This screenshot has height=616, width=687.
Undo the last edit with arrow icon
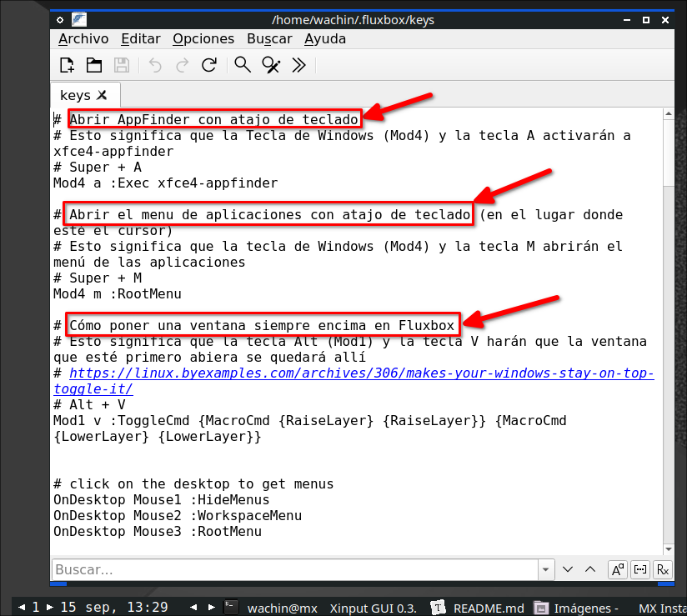pyautogui.click(x=155, y=65)
